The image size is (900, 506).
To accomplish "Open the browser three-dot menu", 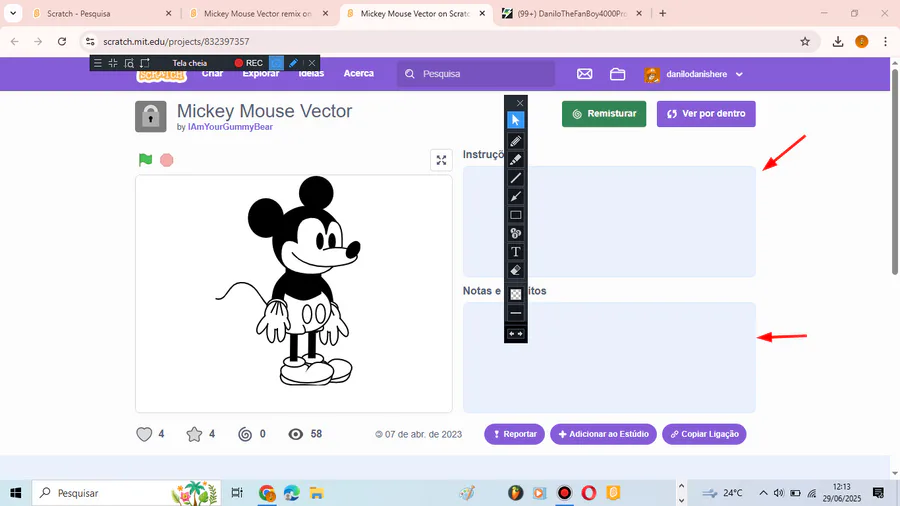I will tap(885, 41).
